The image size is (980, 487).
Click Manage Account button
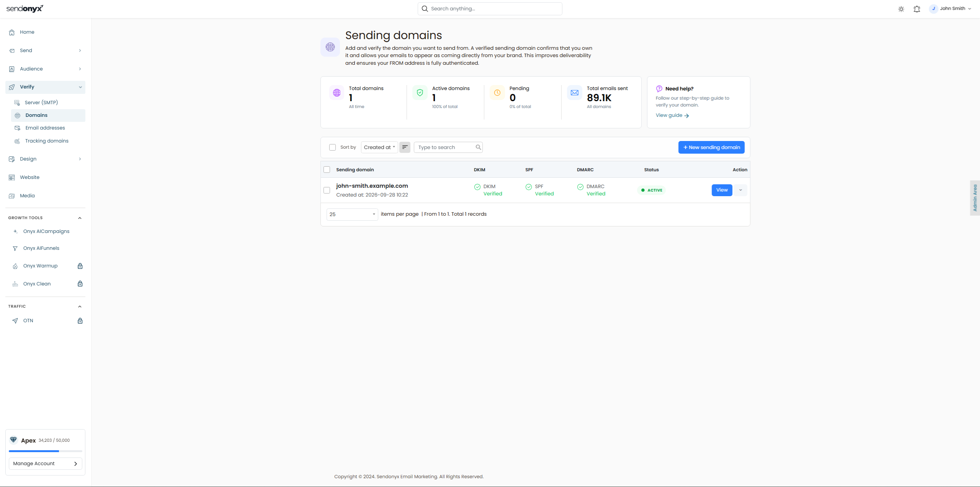(46, 464)
